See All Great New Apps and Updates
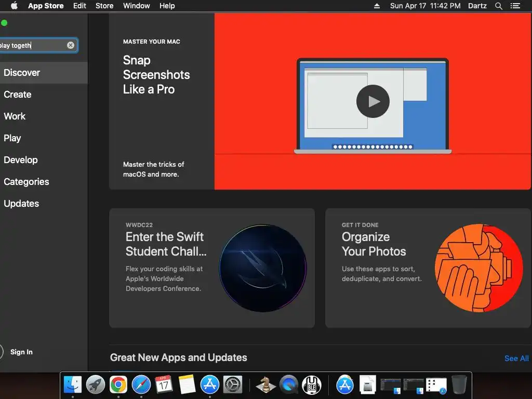Screen dimensions: 532x399 click(516, 358)
